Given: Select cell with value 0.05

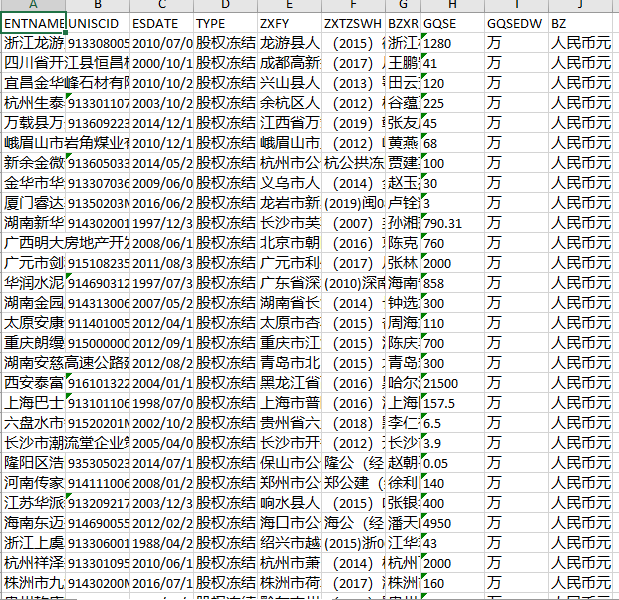Looking at the screenshot, I should click(453, 463).
